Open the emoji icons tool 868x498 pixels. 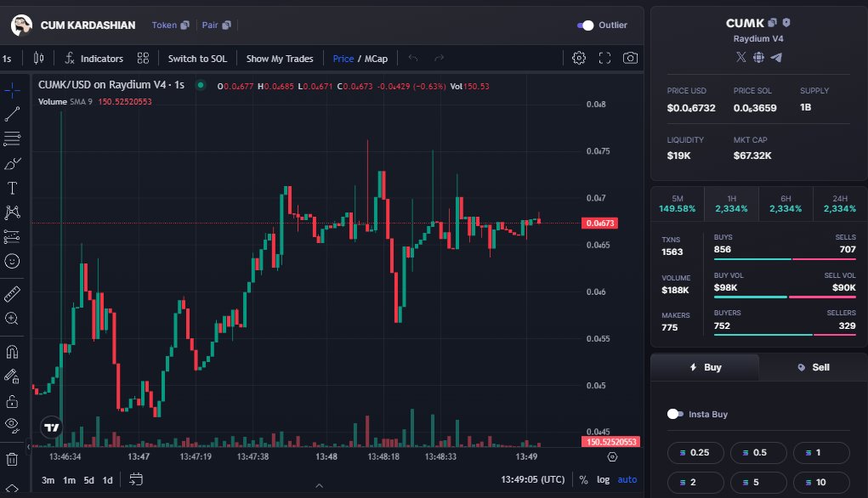pos(12,261)
